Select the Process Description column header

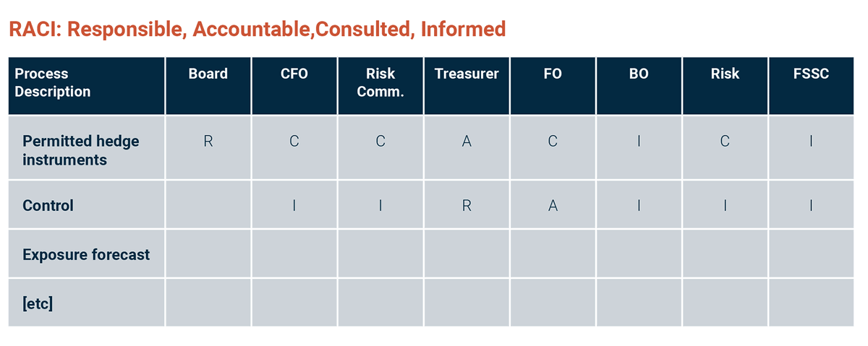pos(53,82)
